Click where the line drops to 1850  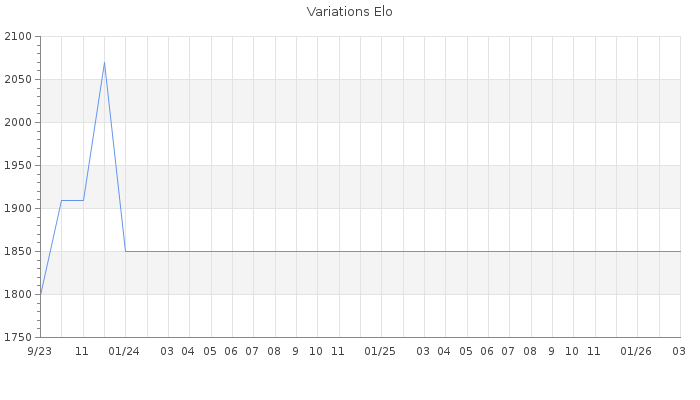[x=125, y=251]
